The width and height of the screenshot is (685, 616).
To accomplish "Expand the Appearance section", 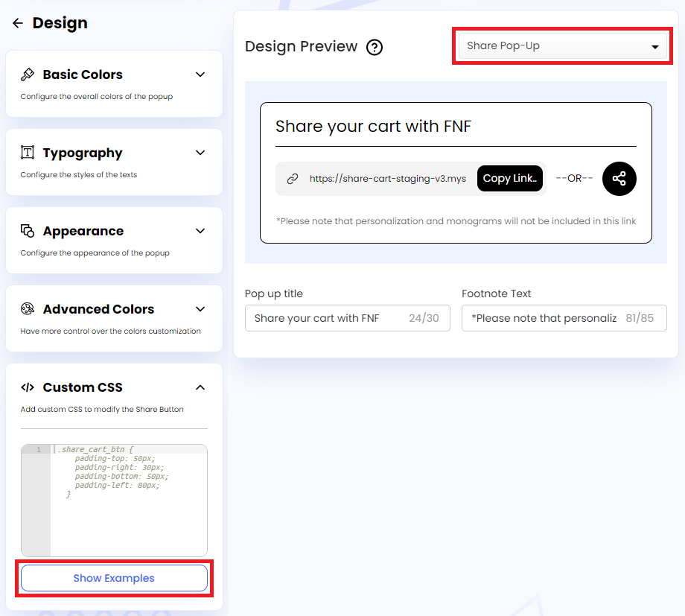I will [200, 231].
